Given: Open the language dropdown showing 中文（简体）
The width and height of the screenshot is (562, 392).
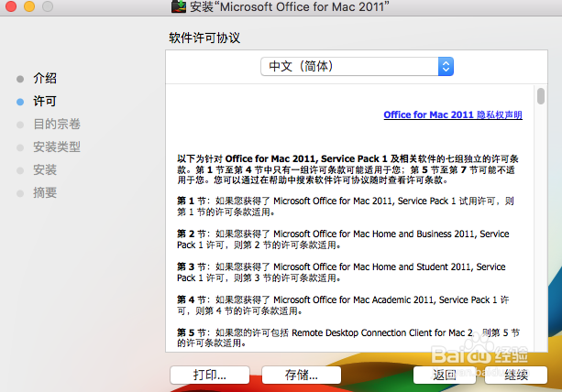Looking at the screenshot, I should 357,66.
